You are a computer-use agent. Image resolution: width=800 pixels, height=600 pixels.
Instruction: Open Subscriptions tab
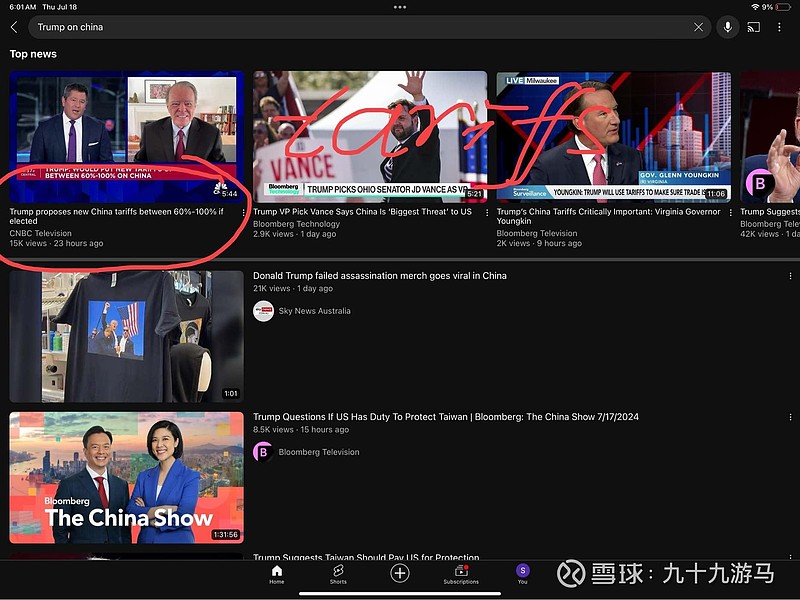[461, 574]
